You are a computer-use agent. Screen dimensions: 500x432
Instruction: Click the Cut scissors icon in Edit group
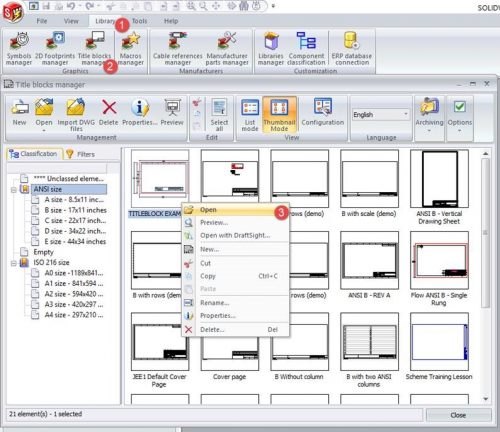coord(197,102)
